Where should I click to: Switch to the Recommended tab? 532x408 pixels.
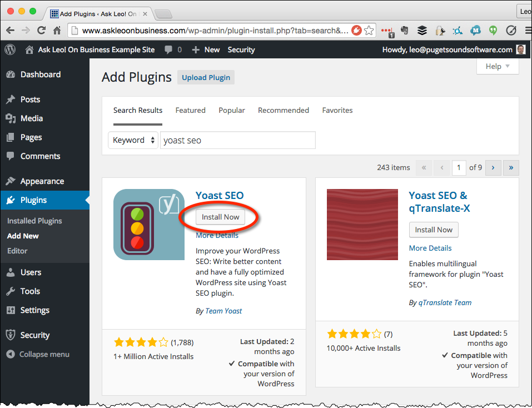284,111
